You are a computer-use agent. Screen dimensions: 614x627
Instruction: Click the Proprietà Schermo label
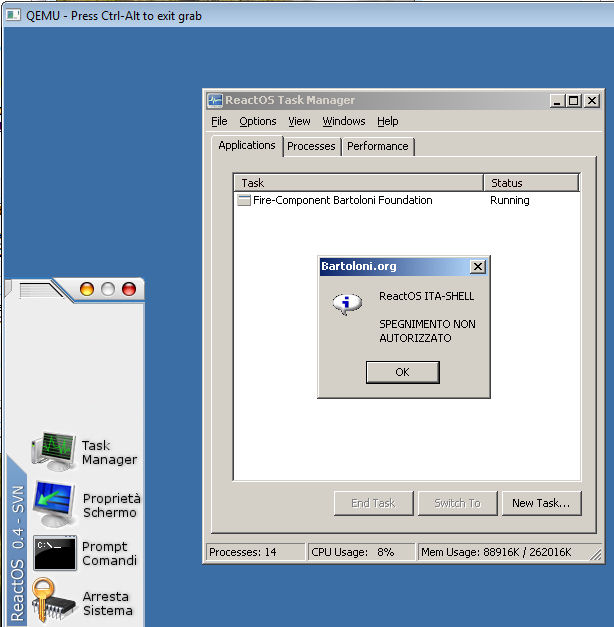(x=112, y=505)
